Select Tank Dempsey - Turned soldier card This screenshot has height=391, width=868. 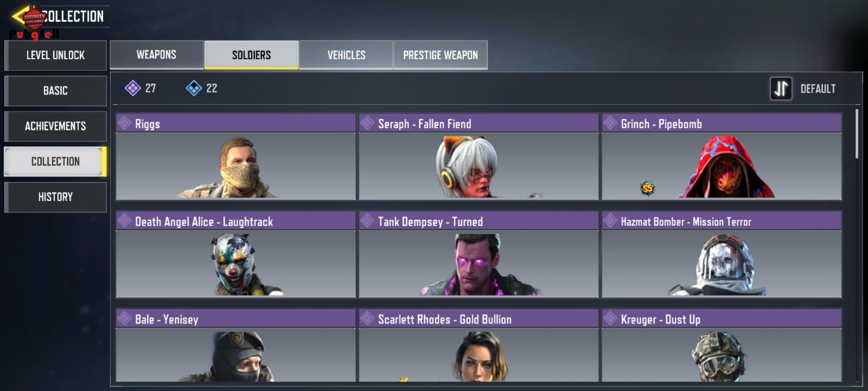point(478,255)
